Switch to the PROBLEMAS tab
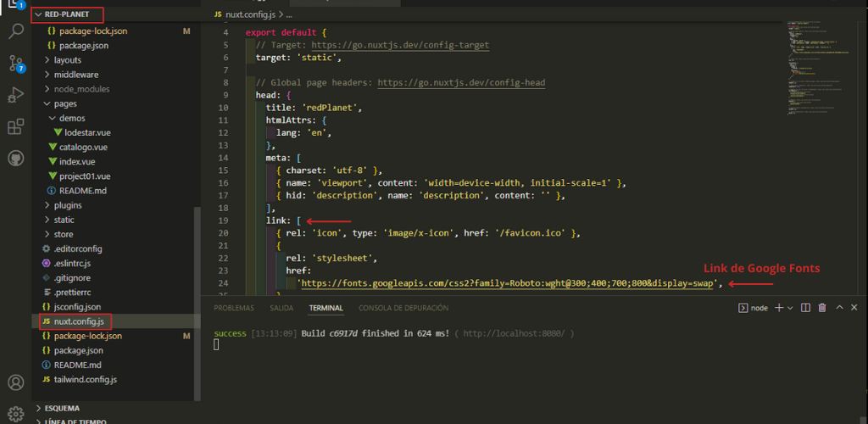 coord(234,308)
